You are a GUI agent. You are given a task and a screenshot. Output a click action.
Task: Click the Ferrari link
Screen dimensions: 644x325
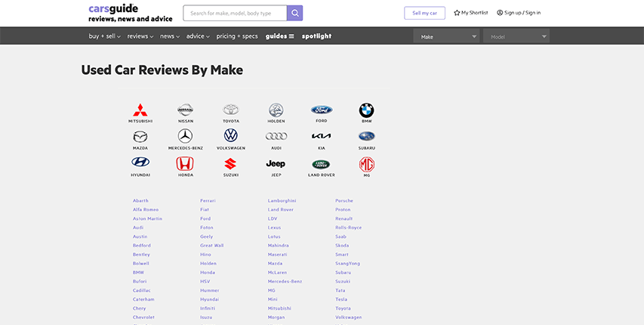pos(208,201)
